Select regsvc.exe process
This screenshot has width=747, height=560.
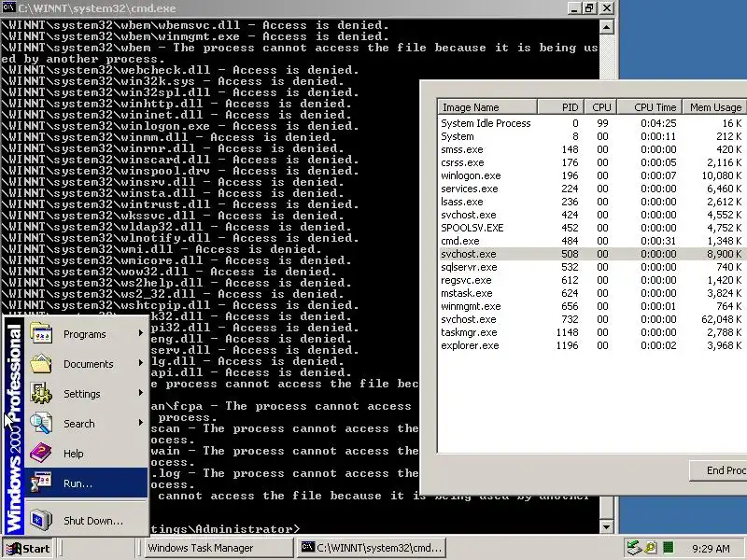click(592, 280)
